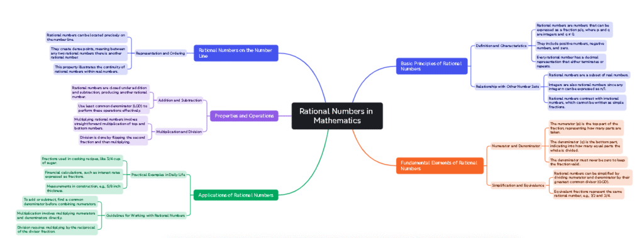
Task: Select the 'Simplification and Equivalence' subtopic
Action: 518,185
